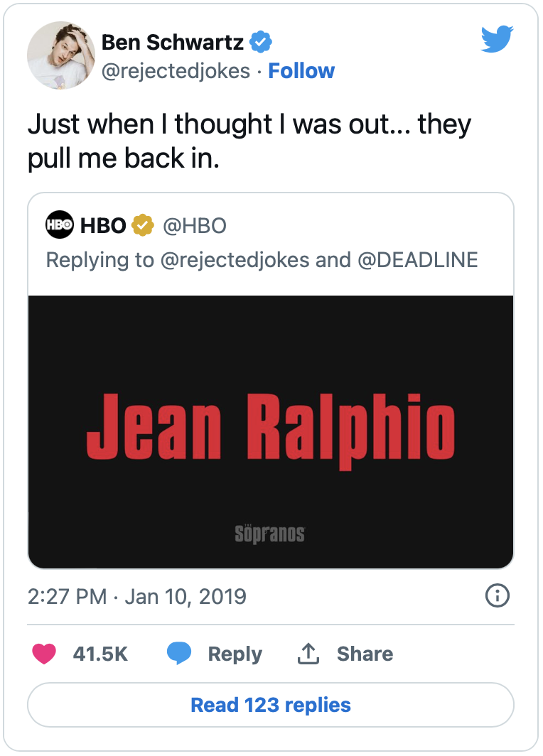Click the share upload arrow icon
The image size is (543, 756).
308,654
